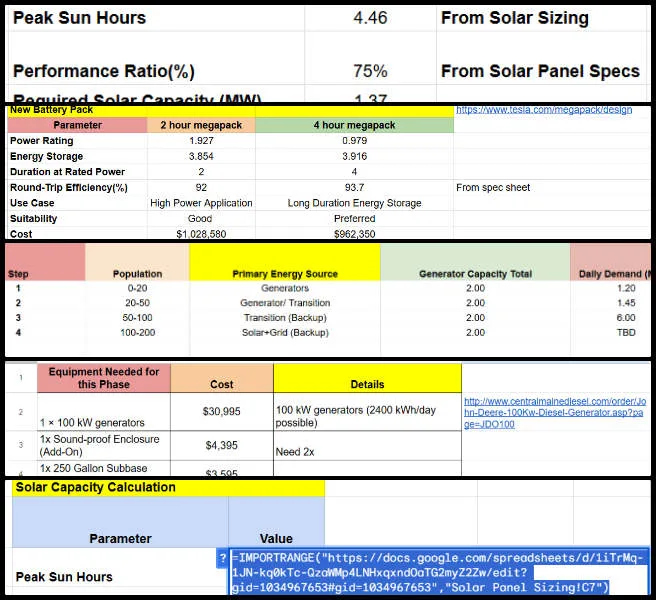The width and height of the screenshot is (656, 600).
Task: Select the 'New Battery Pack' title cell
Action: point(77,110)
